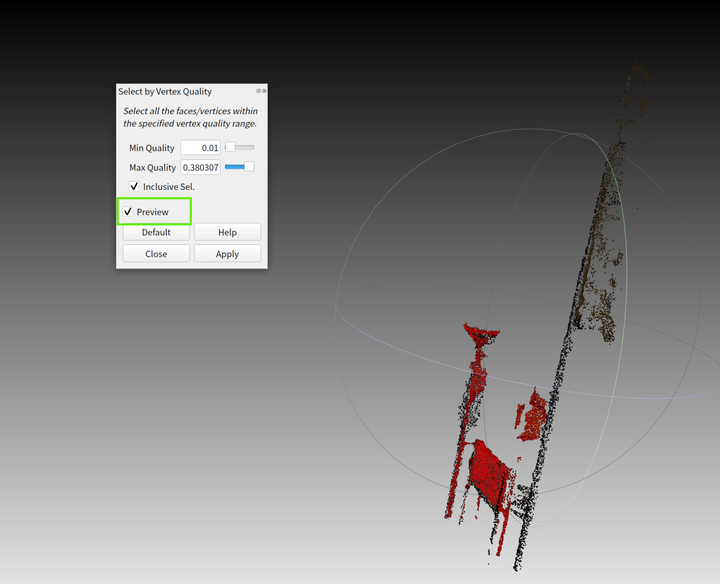Click the float/undock icon in dialog title bar
The width and height of the screenshot is (720, 584).
[259, 91]
